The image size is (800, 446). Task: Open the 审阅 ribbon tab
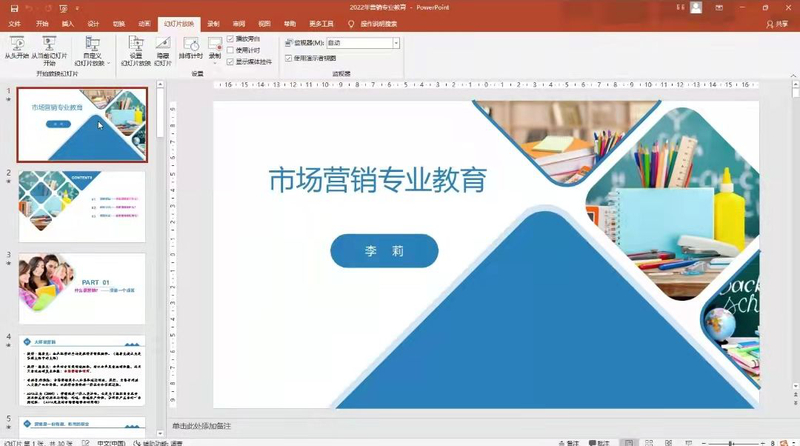239,24
